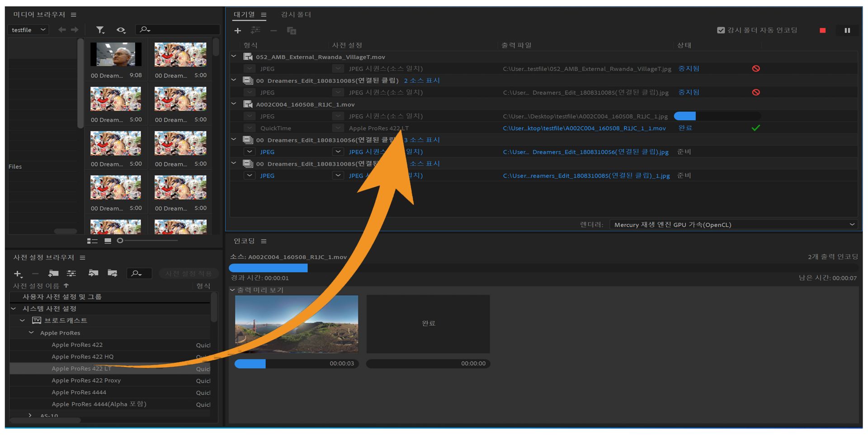Export presets from the preset browser
The height and width of the screenshot is (437, 868).
coord(112,273)
